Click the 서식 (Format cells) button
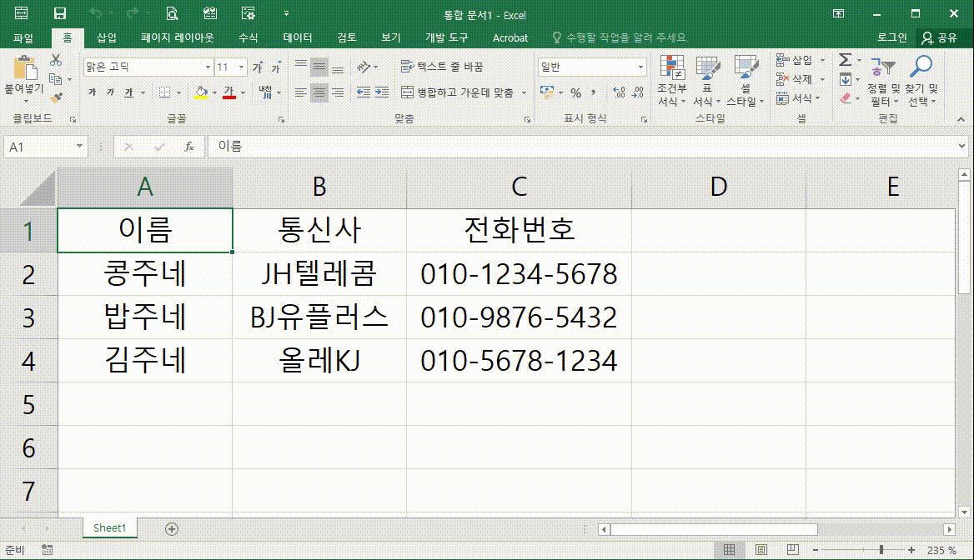 click(x=795, y=98)
